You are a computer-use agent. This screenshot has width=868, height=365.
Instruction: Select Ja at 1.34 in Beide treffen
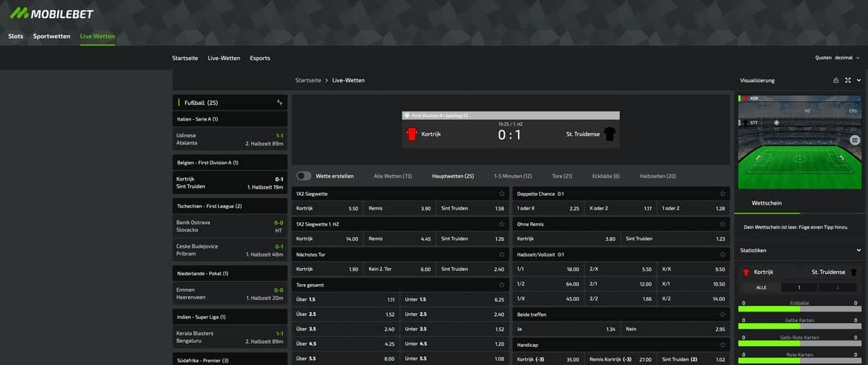pyautogui.click(x=566, y=329)
